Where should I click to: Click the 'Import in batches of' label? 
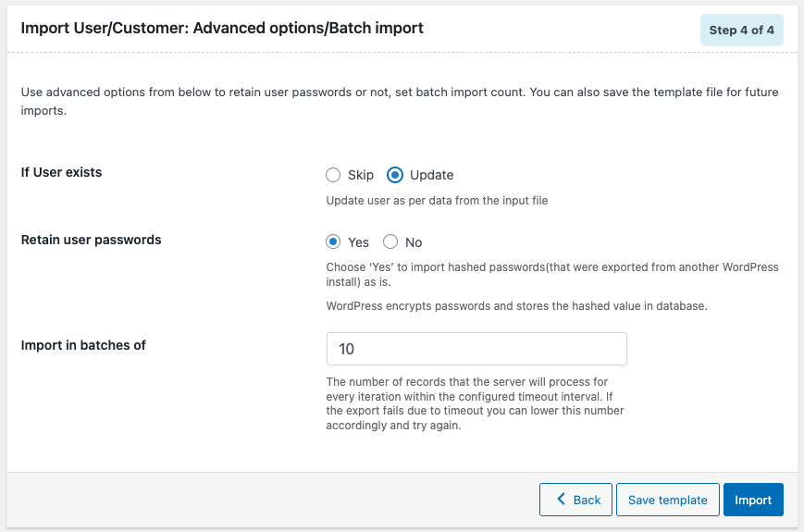(83, 345)
